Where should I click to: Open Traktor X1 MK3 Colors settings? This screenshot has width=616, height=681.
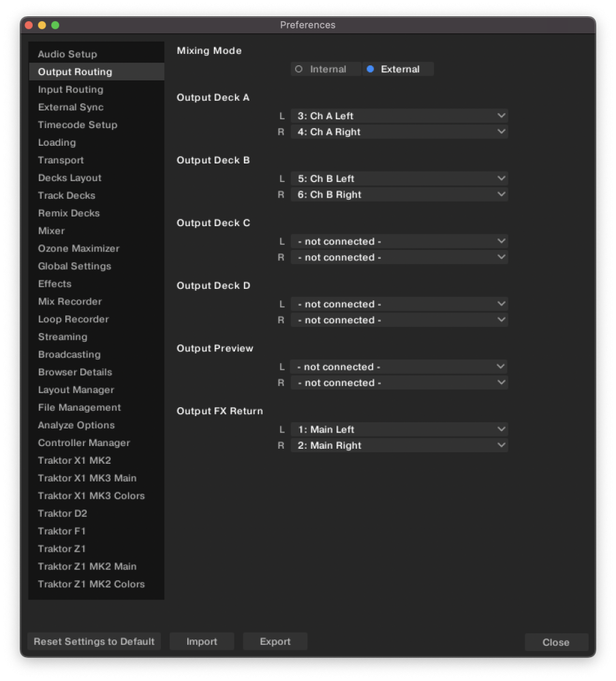pos(91,496)
